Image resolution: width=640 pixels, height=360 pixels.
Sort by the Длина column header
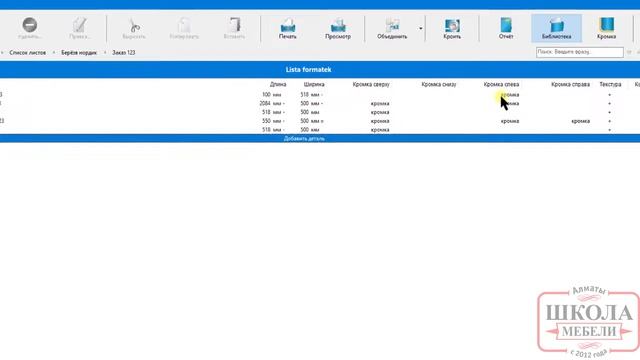(278, 84)
